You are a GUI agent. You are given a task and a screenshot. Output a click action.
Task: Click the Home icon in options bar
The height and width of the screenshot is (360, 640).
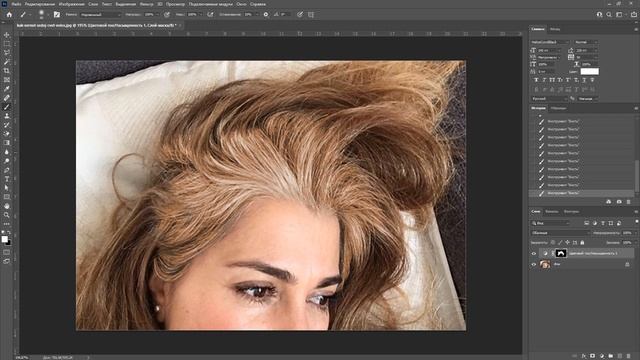[9, 14]
